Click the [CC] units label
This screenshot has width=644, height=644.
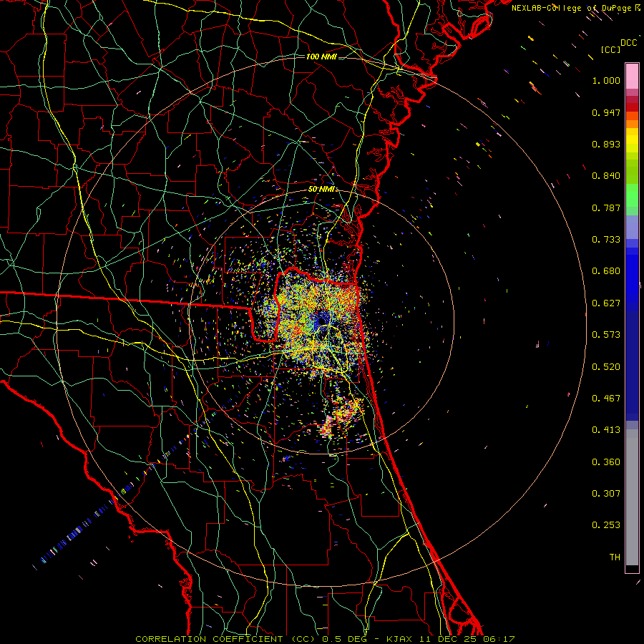pyautogui.click(x=610, y=49)
